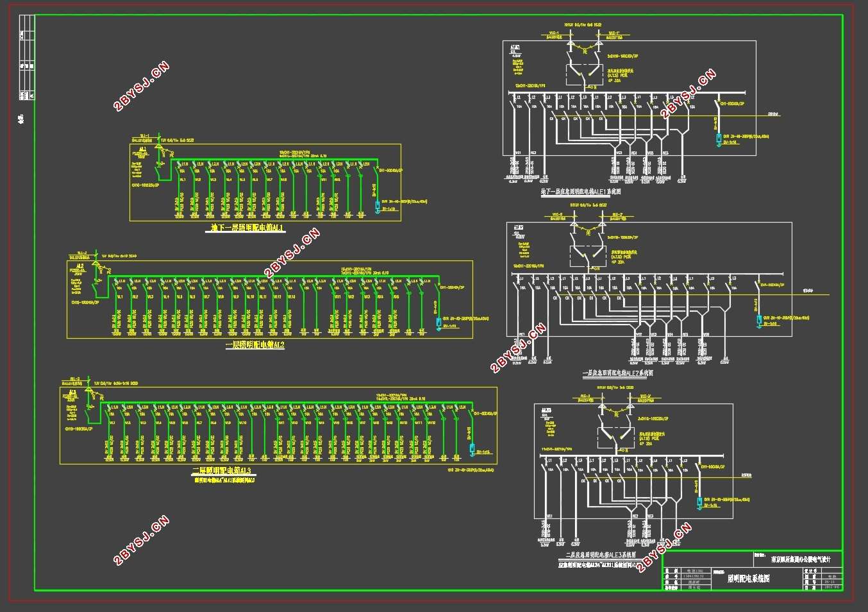Click the dashed ATS transfer switch box in ALE3
This screenshot has height=612, width=868.
pyautogui.click(x=616, y=438)
